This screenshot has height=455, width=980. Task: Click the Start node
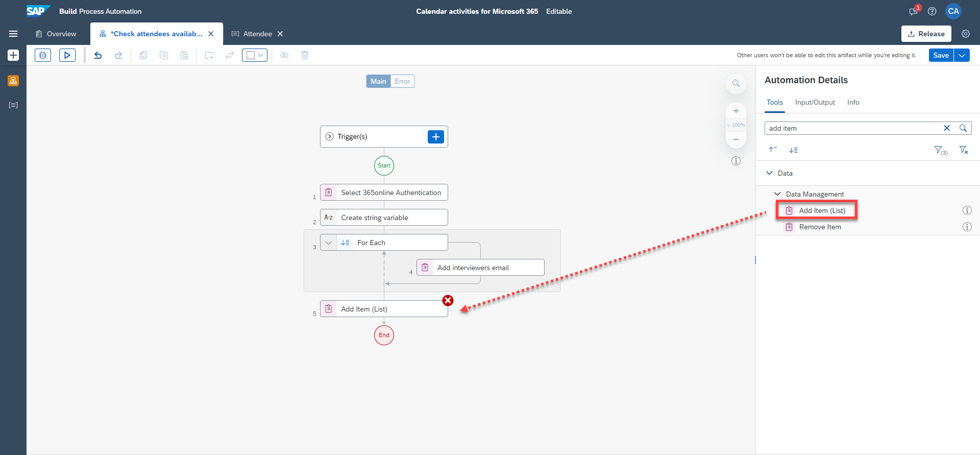[x=384, y=165]
